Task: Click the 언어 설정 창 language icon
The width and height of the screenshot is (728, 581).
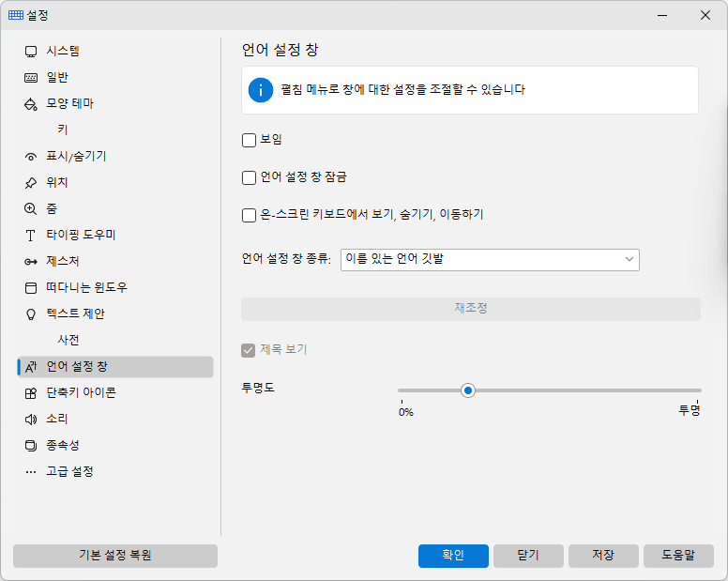Action: tap(31, 367)
